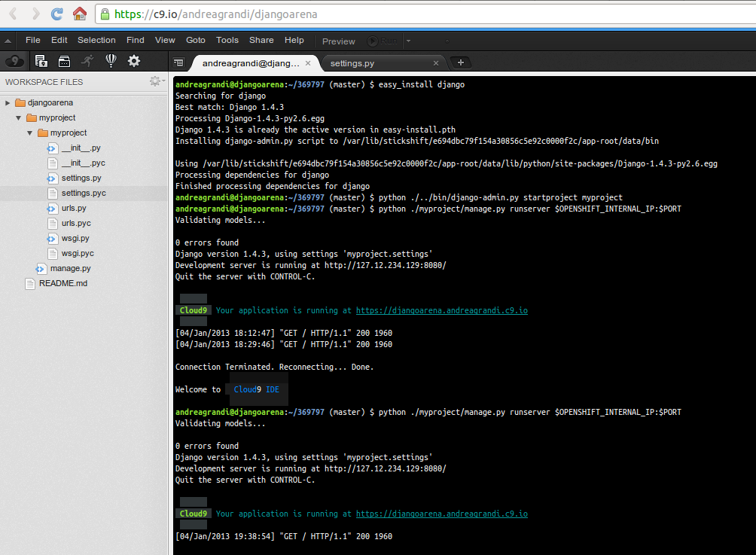Viewport: 756px width, 555px height.
Task: Click the 'Best match: Django 1.4.3' terminal line
Action: click(230, 107)
